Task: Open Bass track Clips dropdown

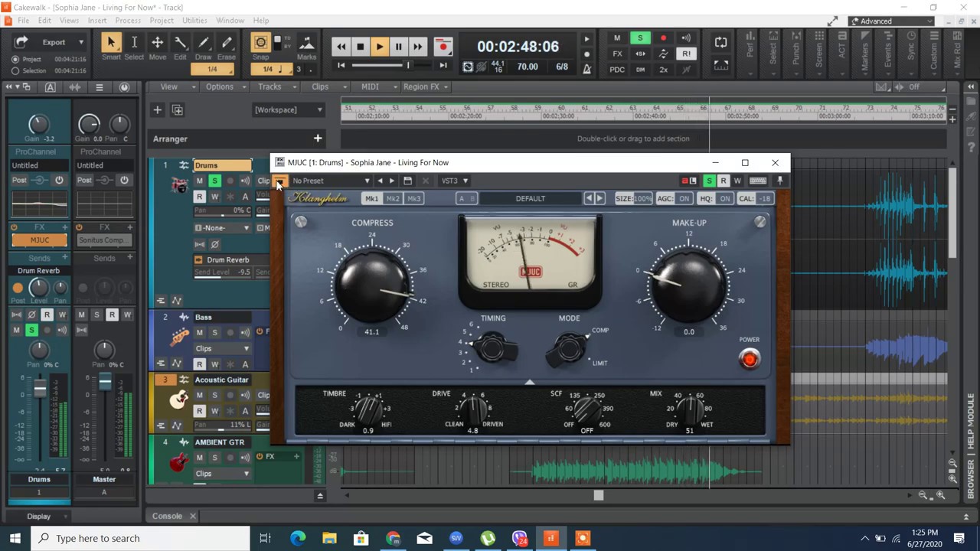Action: 222,348
